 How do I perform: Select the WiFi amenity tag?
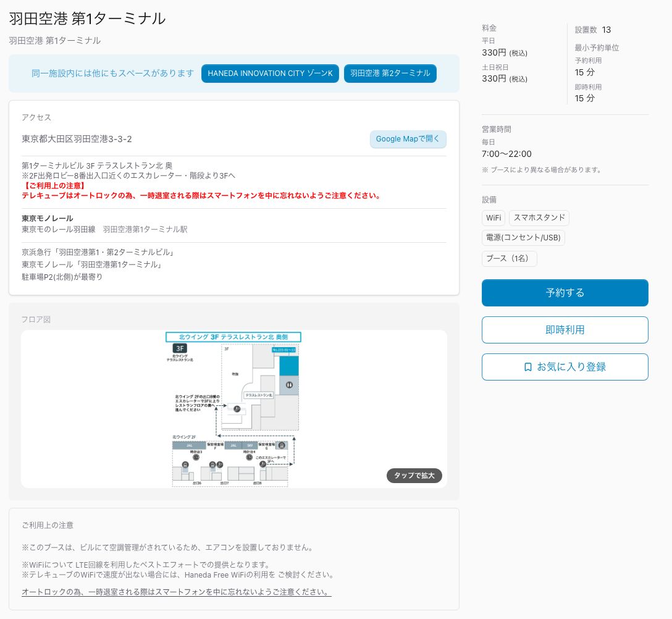coord(493,218)
